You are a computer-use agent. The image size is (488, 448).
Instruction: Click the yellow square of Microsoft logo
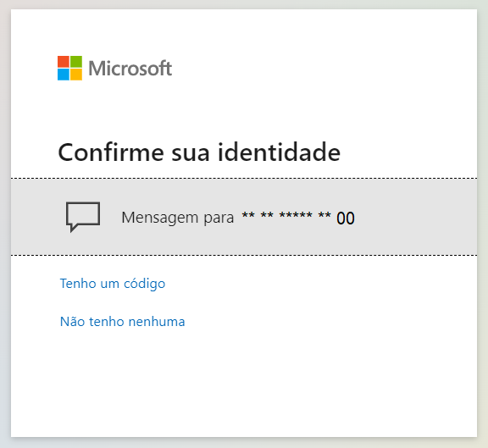pos(76,75)
